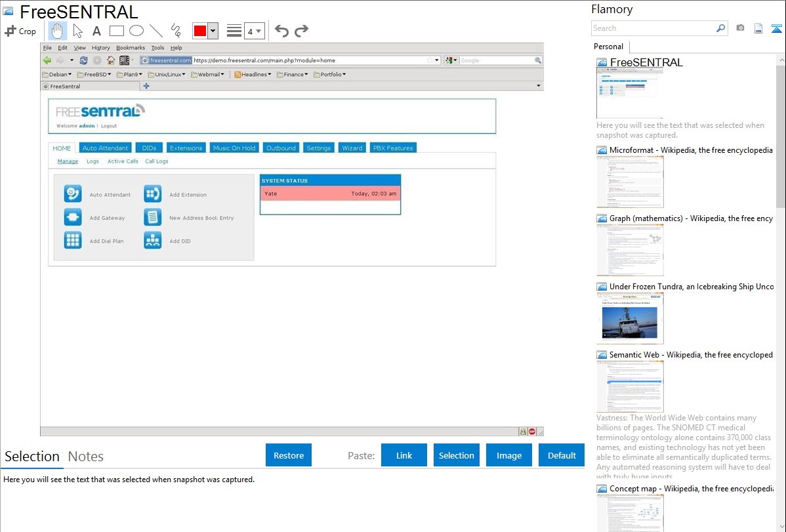This screenshot has width=786, height=532.
Task: Expand the Headlines feed folder
Action: coord(253,74)
